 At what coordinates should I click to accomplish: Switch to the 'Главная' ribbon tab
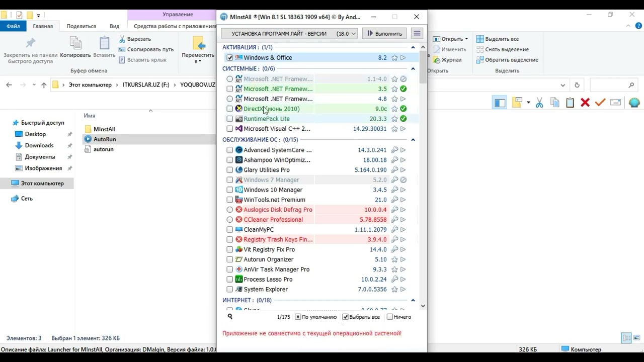(43, 26)
